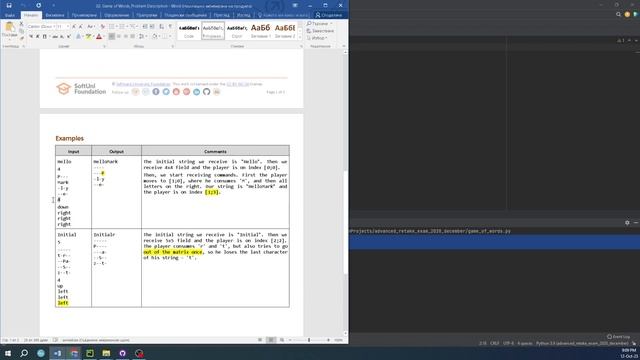Save the Word document from quick access toolbar

tap(9, 5)
